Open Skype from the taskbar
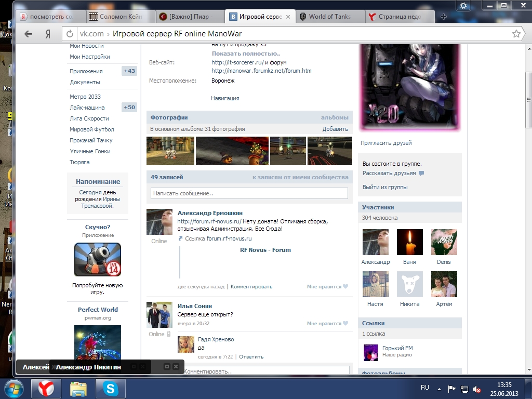The width and height of the screenshot is (532, 399). pos(111,389)
